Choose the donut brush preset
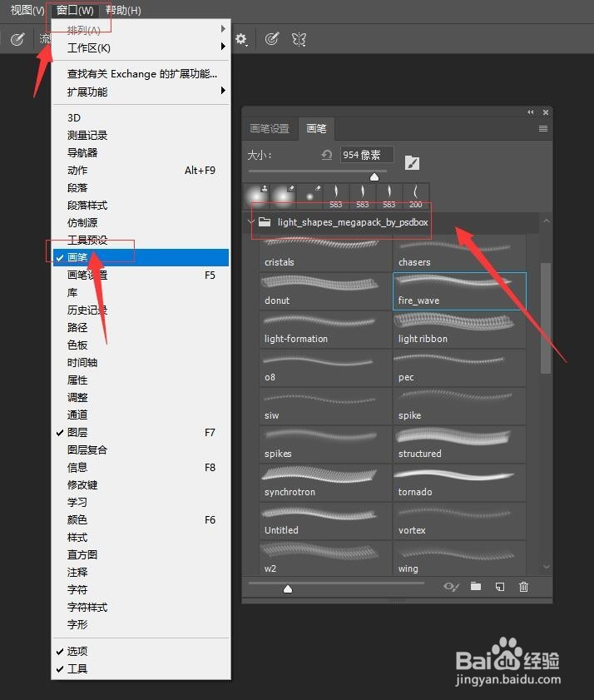This screenshot has height=700, width=594. pyautogui.click(x=324, y=291)
